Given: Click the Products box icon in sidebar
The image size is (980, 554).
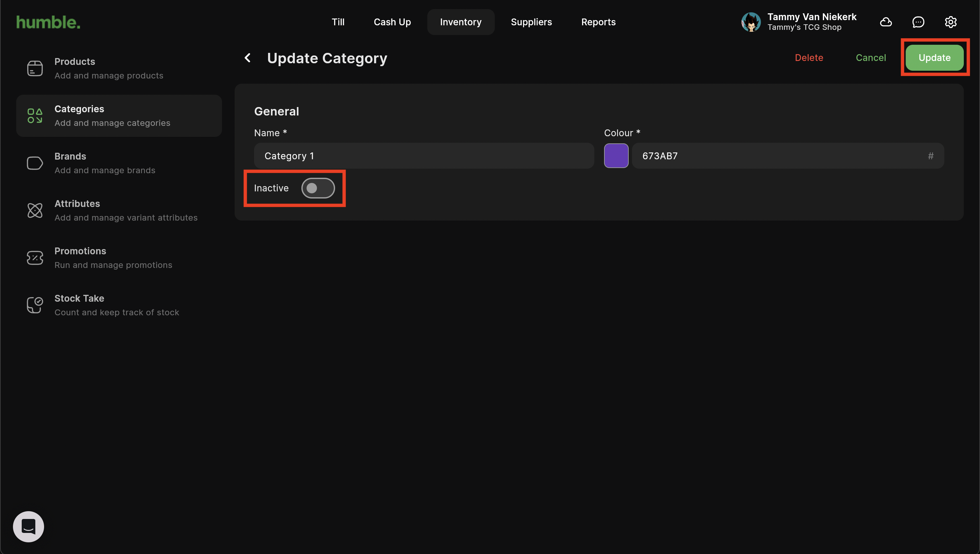Looking at the screenshot, I should (x=35, y=68).
